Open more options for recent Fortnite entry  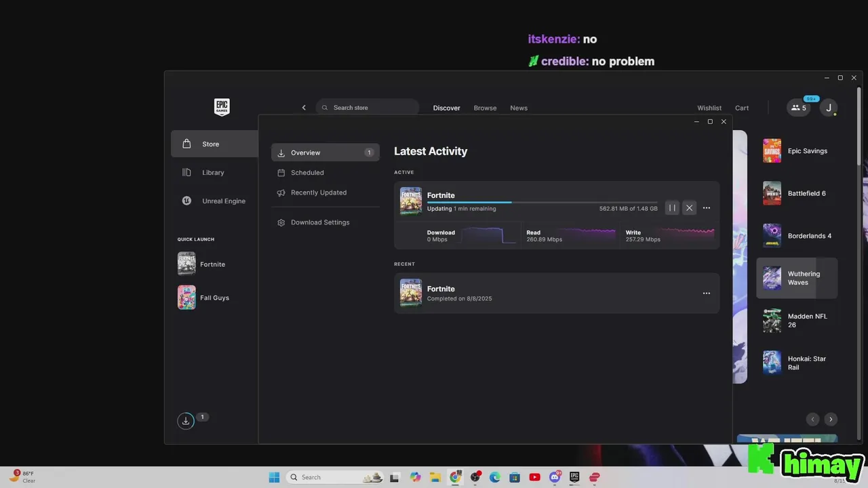click(x=707, y=293)
